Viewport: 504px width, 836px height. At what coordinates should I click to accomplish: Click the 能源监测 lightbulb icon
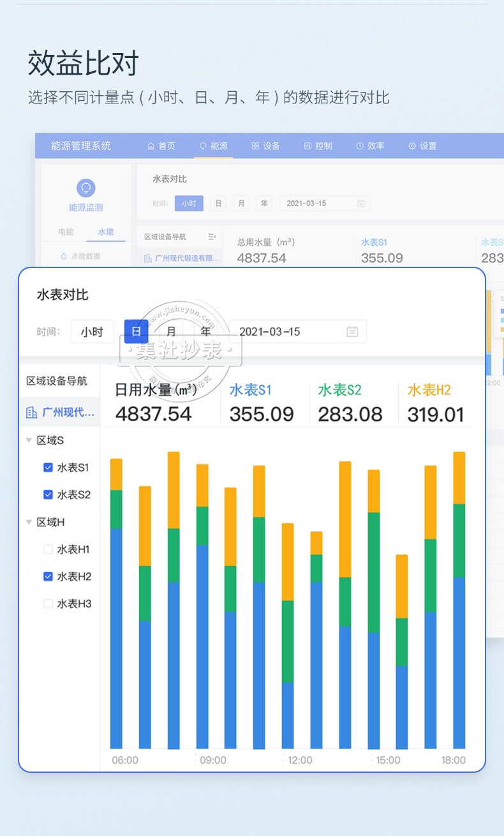(x=85, y=188)
